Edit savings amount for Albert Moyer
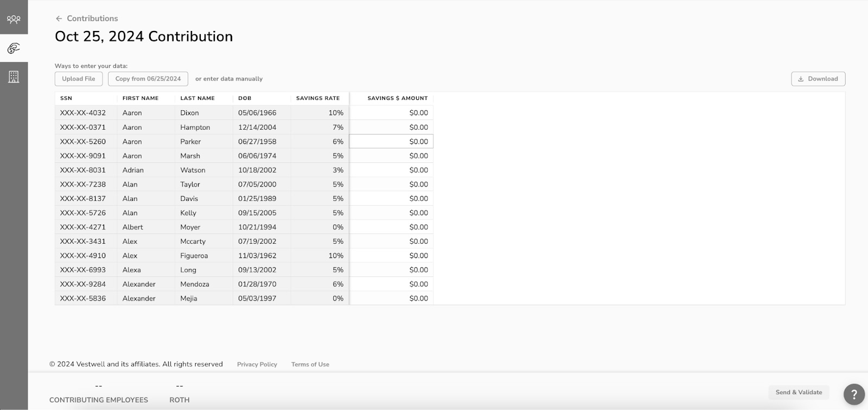 tap(391, 227)
